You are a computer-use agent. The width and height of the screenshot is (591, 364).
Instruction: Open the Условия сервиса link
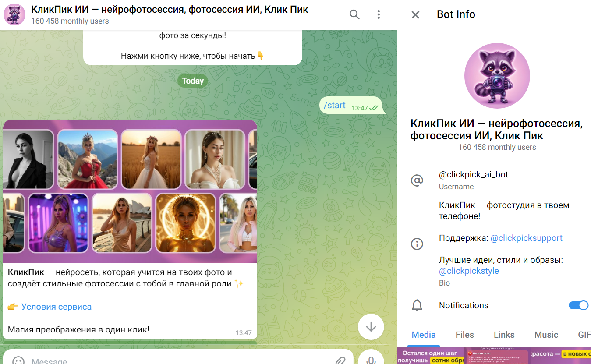[57, 307]
